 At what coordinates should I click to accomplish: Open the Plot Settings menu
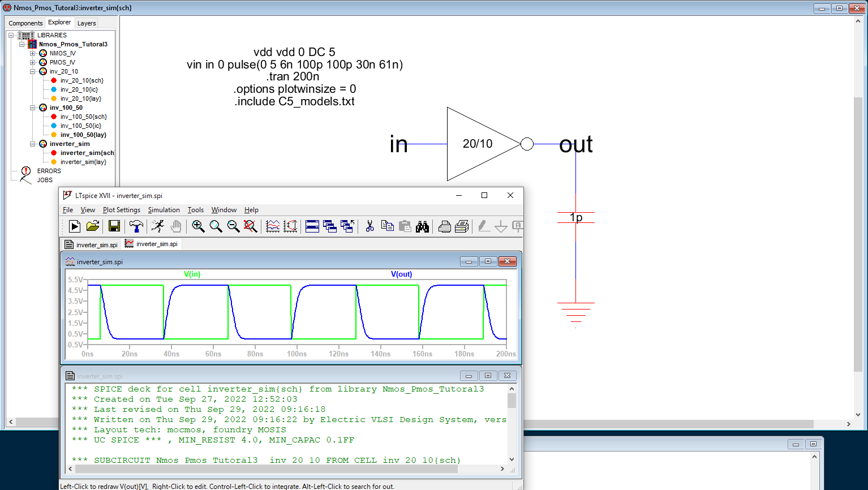pyautogui.click(x=122, y=210)
